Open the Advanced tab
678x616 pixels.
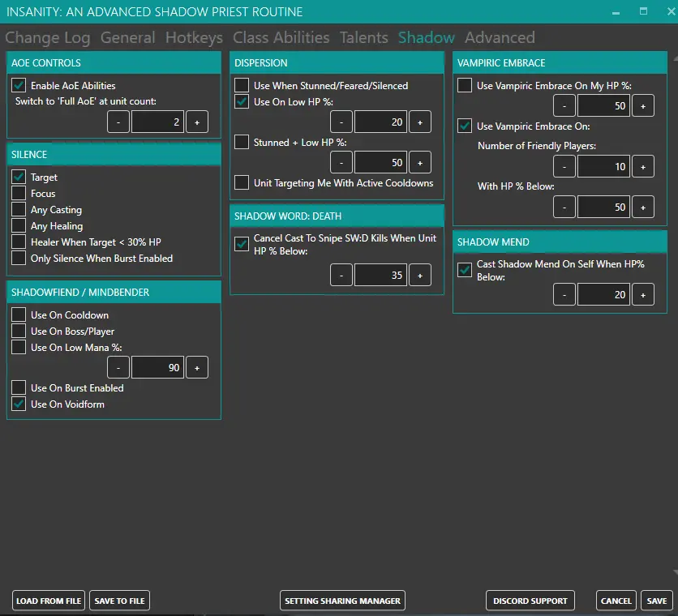tap(500, 37)
